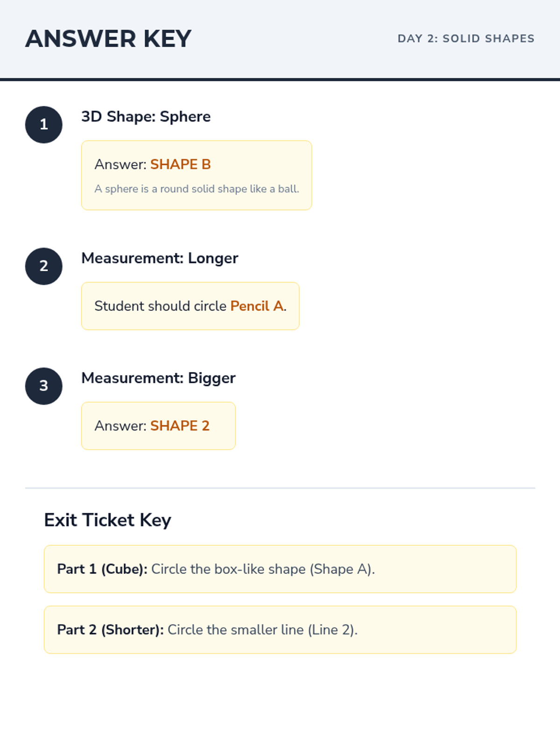Click the Student should circle text
The image size is (560, 747).
click(161, 306)
